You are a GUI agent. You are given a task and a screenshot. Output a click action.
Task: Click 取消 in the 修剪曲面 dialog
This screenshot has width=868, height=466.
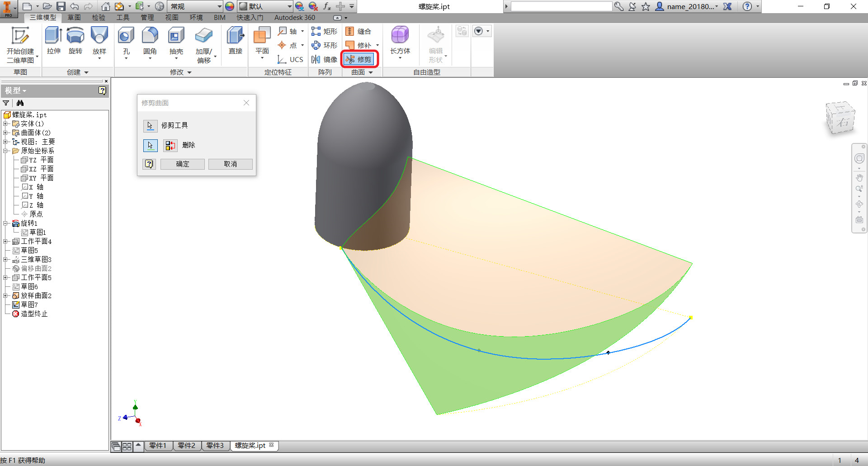click(231, 164)
